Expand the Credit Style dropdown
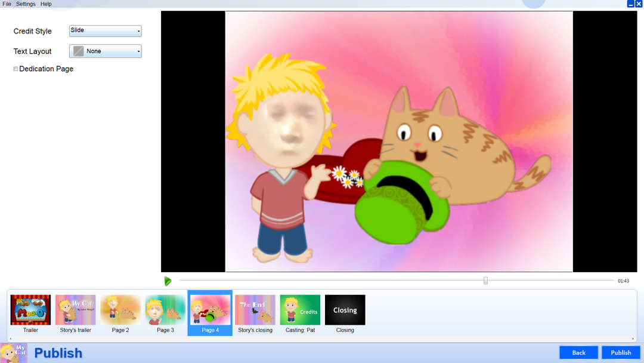644x363 pixels. point(106,31)
